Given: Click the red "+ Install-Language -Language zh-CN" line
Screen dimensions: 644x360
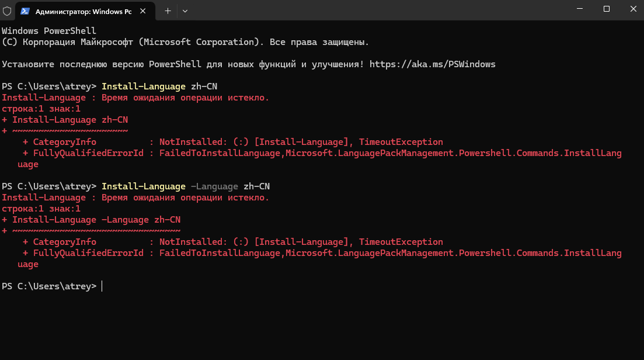Looking at the screenshot, I should click(91, 220).
